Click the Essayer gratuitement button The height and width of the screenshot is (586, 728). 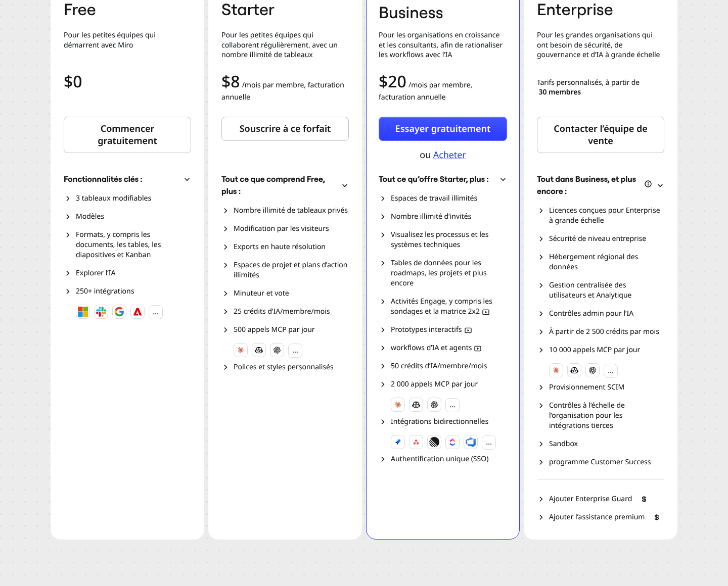point(443,129)
